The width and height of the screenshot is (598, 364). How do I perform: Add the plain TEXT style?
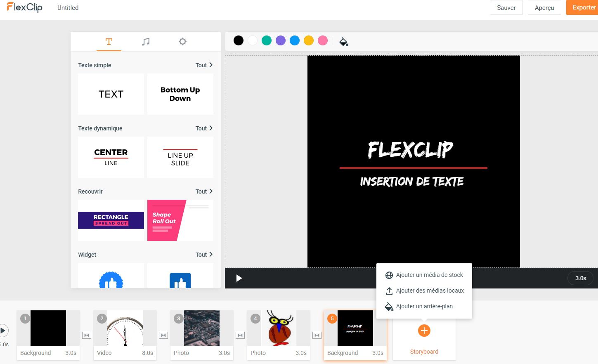111,94
